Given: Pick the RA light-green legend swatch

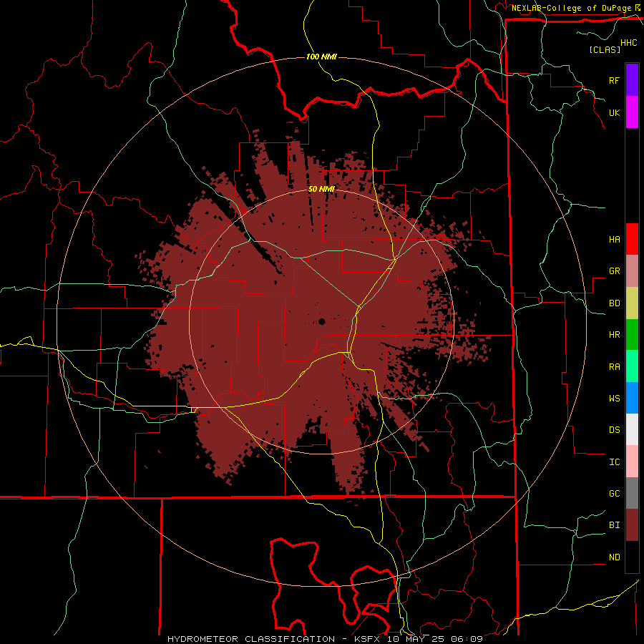Looking at the screenshot, I should (x=632, y=366).
